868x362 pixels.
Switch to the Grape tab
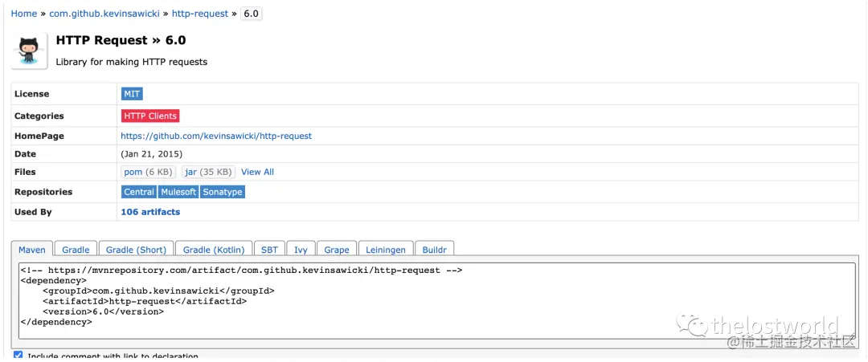[337, 250]
